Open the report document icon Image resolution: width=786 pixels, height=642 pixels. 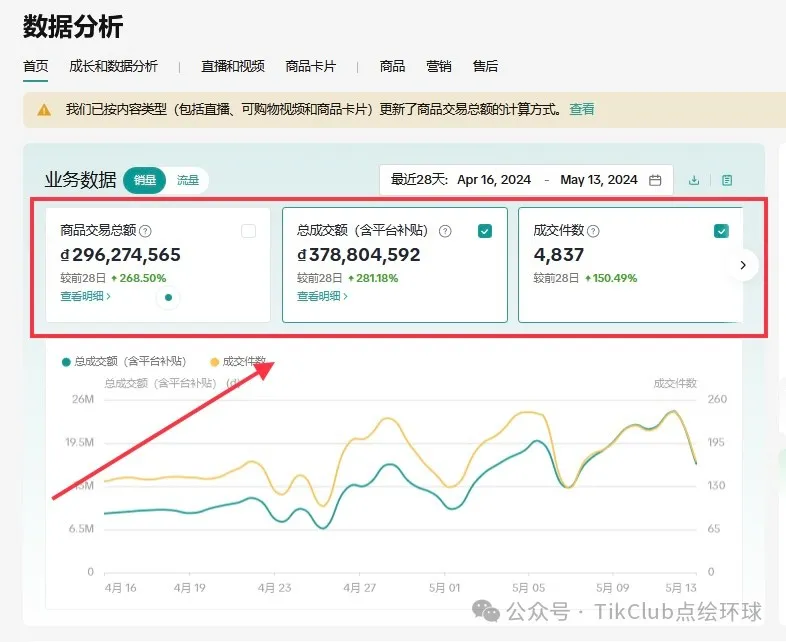(727, 181)
